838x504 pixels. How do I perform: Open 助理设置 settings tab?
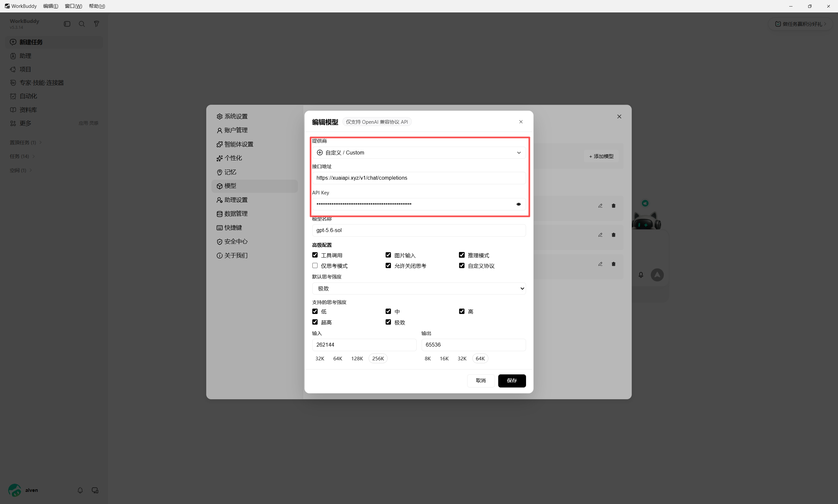tap(254, 200)
